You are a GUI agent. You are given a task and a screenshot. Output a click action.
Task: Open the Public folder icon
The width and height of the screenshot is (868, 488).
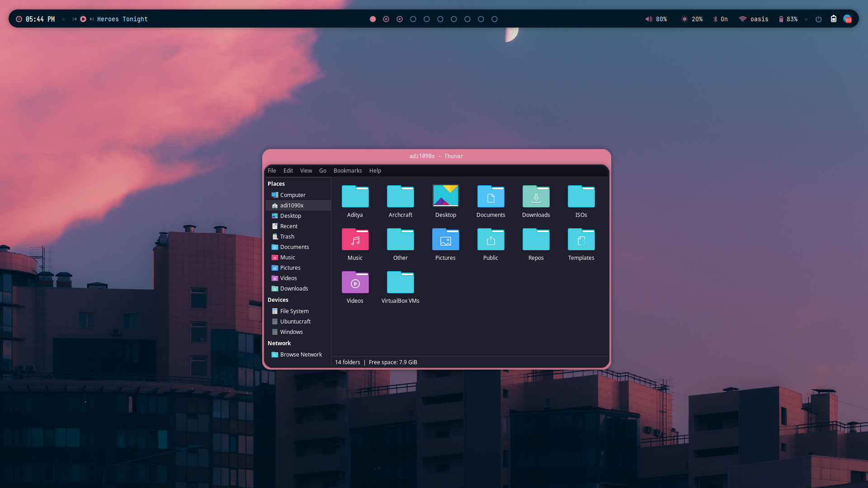pyautogui.click(x=491, y=240)
